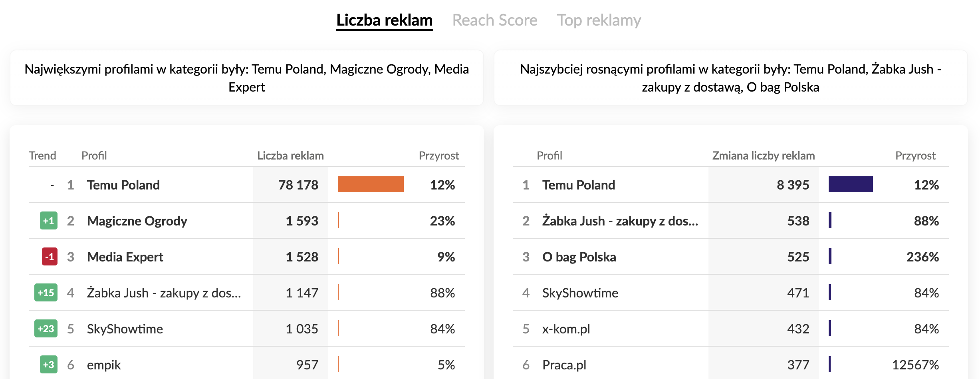Click the Zmiana liczby reklam column header
The height and width of the screenshot is (379, 980).
(763, 156)
